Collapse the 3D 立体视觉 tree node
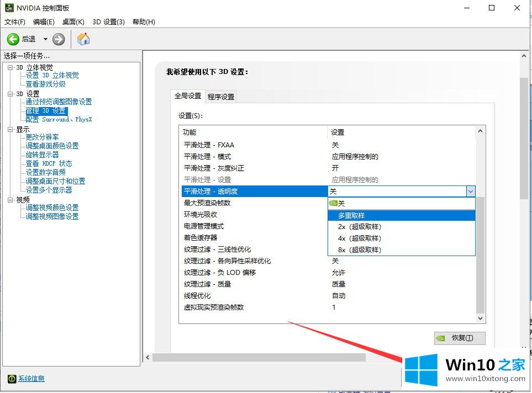The width and height of the screenshot is (532, 393). pyautogui.click(x=10, y=67)
